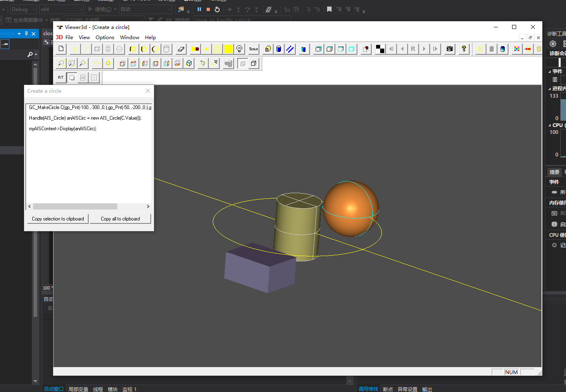Jump forward to the last sample

tap(435, 49)
